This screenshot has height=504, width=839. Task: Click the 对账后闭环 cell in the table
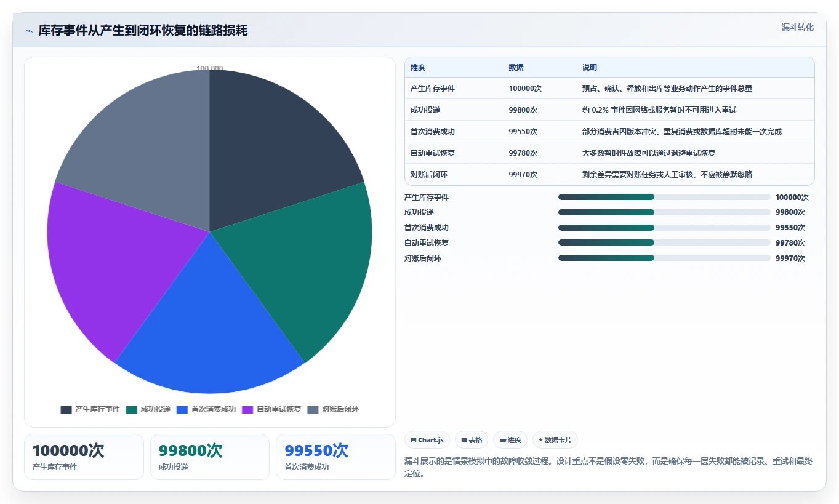(429, 175)
